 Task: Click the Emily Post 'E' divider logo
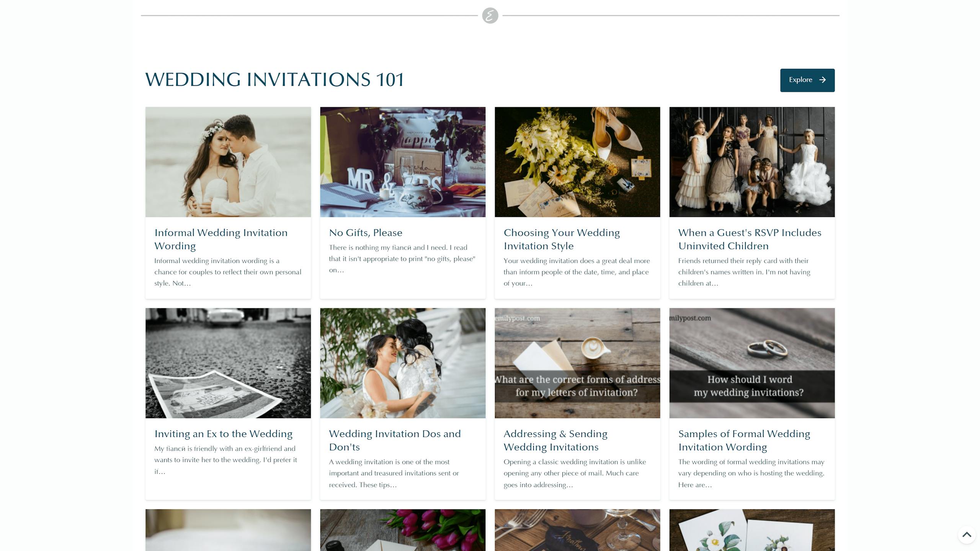coord(490,16)
